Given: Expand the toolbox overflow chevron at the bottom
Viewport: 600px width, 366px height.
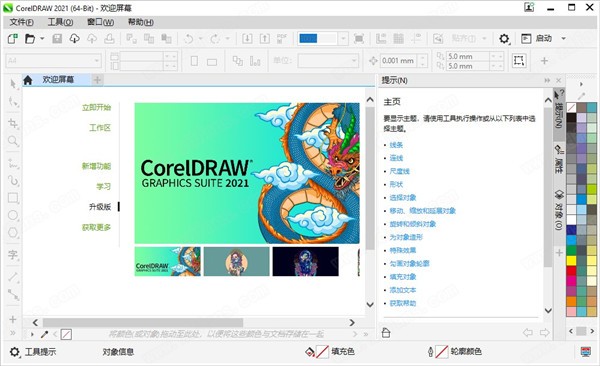Looking at the screenshot, I should pos(13,333).
